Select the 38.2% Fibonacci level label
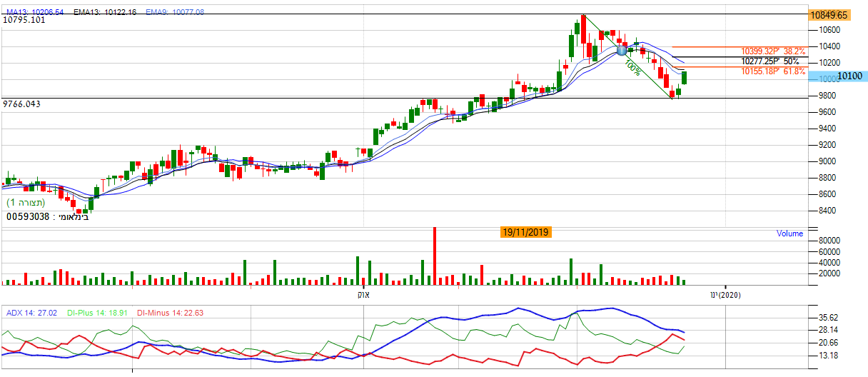The height and width of the screenshot is (377, 868). [773, 51]
